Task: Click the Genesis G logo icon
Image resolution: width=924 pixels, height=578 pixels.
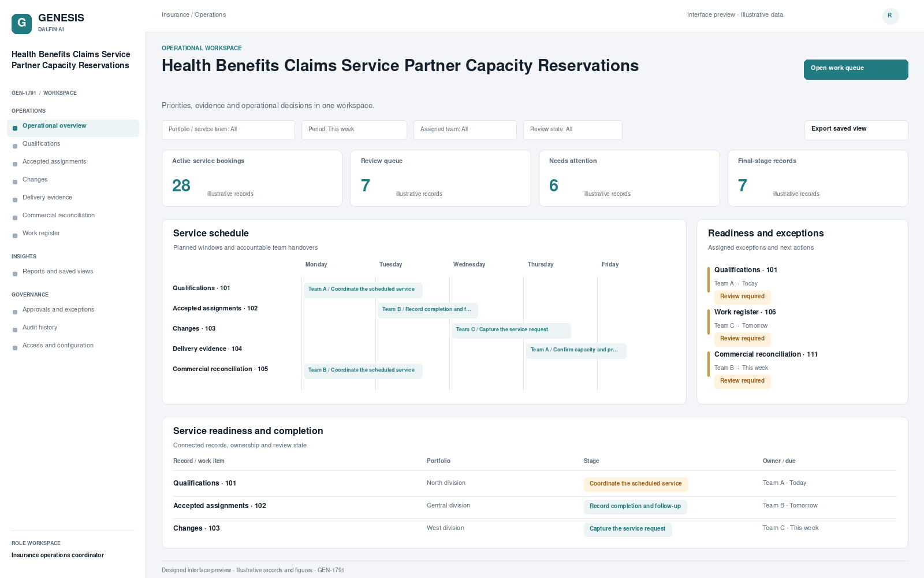Action: 21,24
